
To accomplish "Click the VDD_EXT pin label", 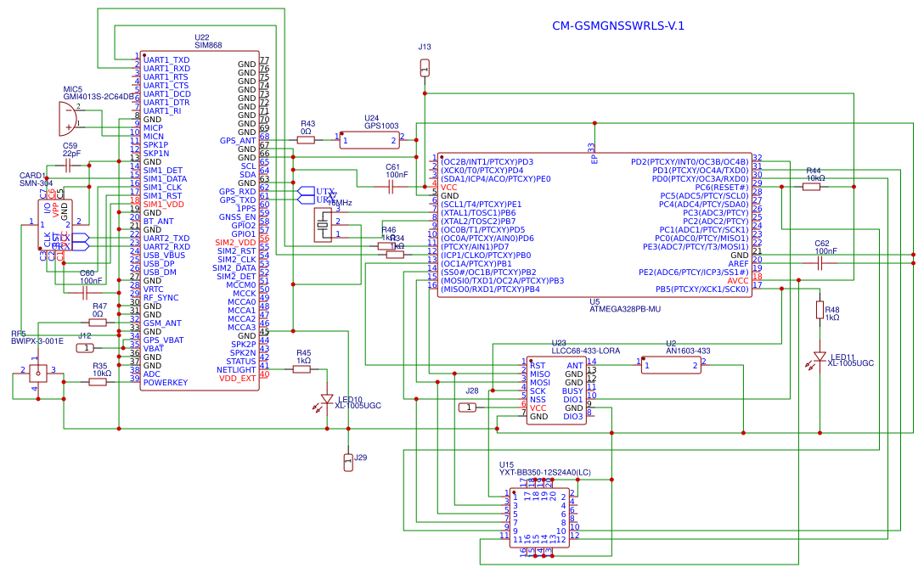I will tap(238, 378).
